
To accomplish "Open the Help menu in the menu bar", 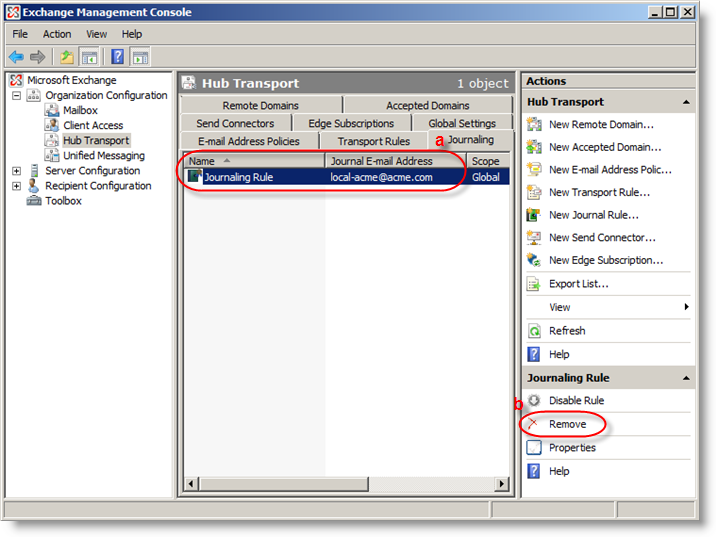I will (132, 34).
